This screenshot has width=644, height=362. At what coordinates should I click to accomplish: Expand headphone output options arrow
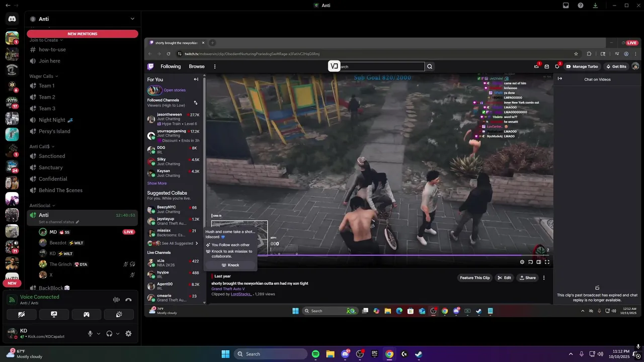pyautogui.click(x=118, y=333)
